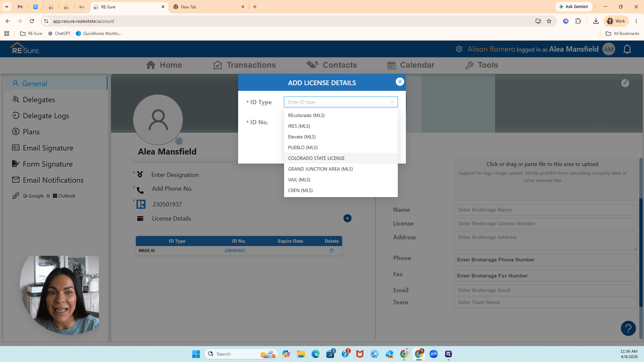Collapse the ID Type dropdown arrow
Screen dimensions: 644x362
pos(392,102)
